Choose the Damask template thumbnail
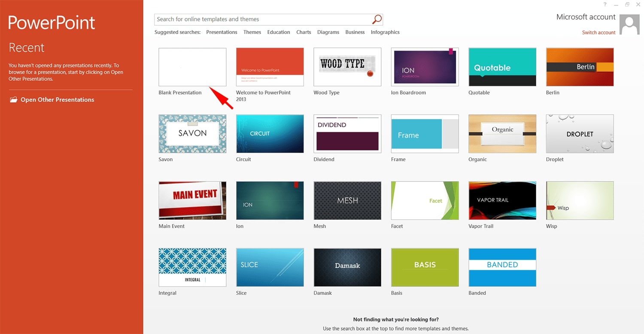The height and width of the screenshot is (334, 644). [347, 267]
